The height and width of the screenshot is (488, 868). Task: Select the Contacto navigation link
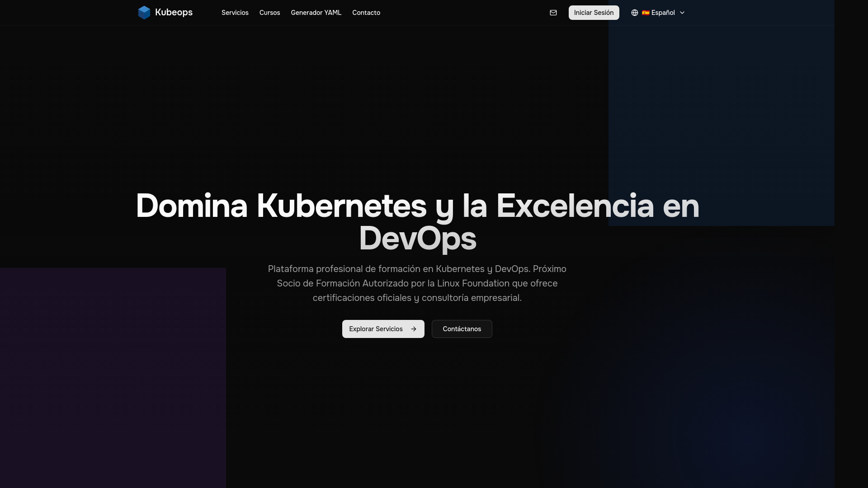[x=366, y=13]
